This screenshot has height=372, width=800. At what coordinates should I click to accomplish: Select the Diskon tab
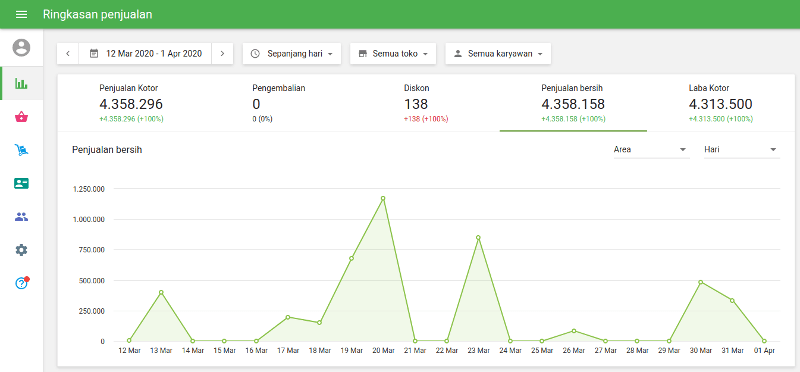tap(426, 104)
